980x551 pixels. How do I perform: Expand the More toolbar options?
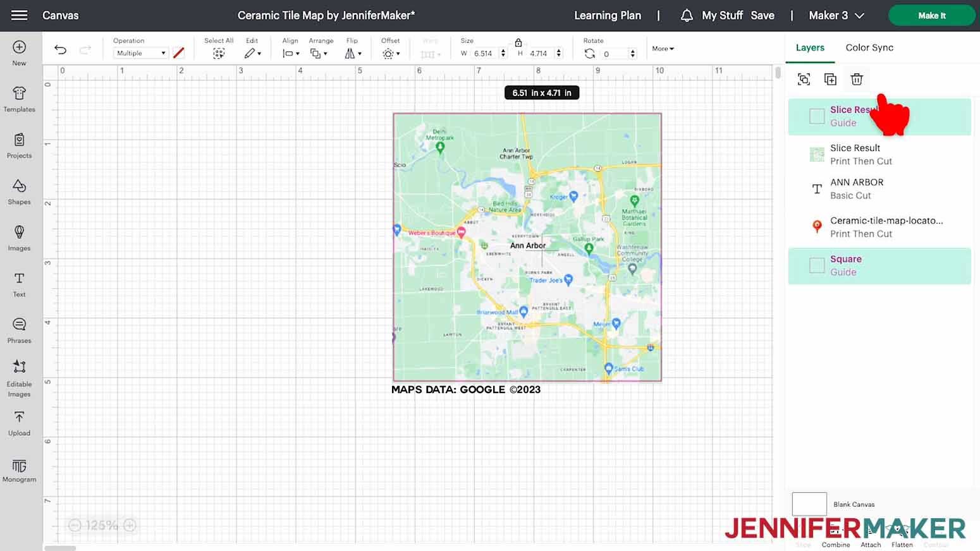(x=663, y=49)
